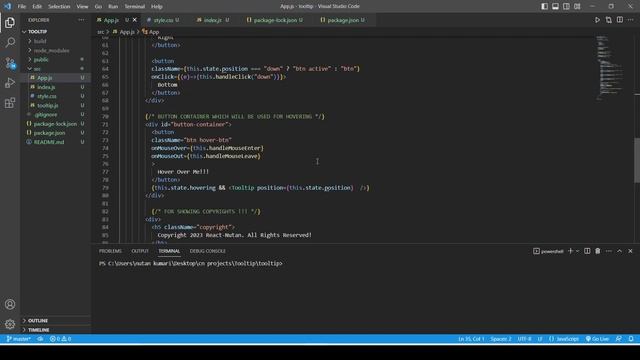Switch to the style.css editor tab
The height and width of the screenshot is (360, 640).
coord(163,20)
